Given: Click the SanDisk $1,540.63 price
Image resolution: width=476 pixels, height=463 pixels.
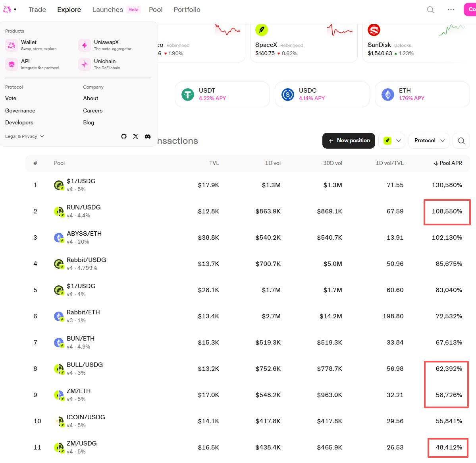Looking at the screenshot, I should pos(380,54).
